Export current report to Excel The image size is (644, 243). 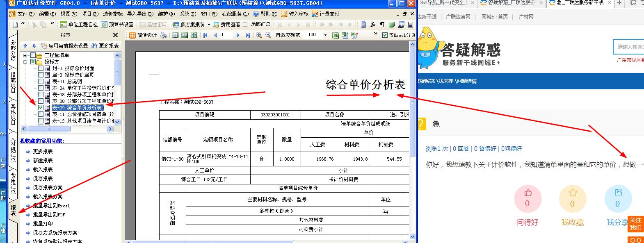tap(335, 35)
